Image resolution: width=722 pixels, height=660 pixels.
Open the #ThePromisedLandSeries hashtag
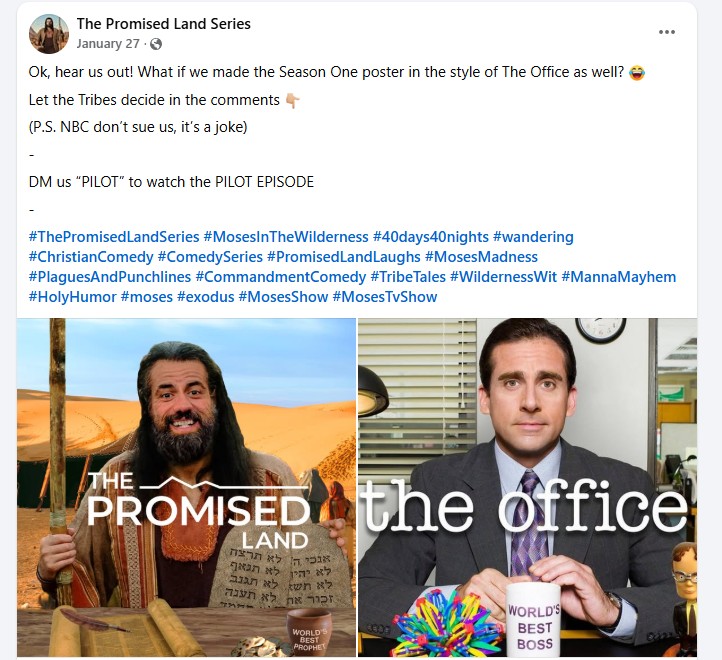click(114, 237)
